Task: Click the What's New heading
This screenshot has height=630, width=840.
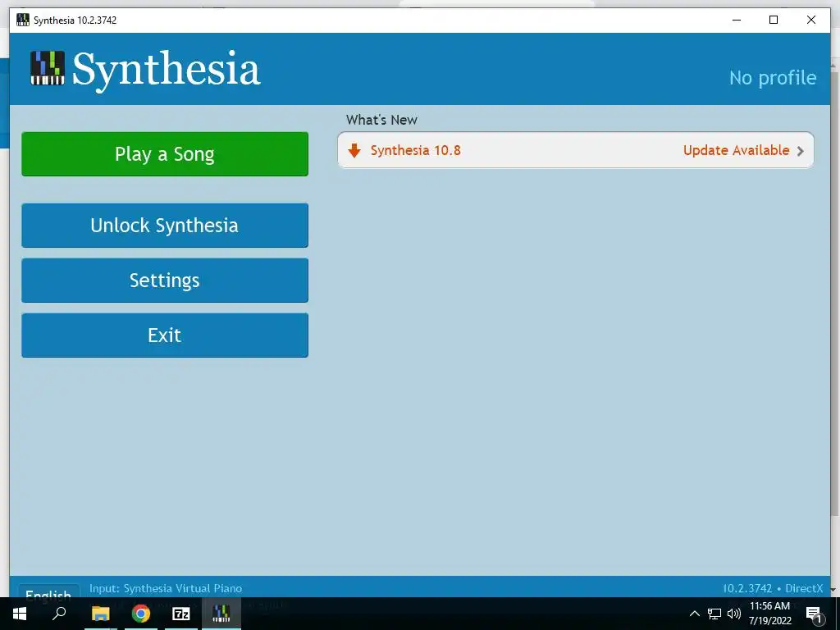Action: [x=381, y=120]
